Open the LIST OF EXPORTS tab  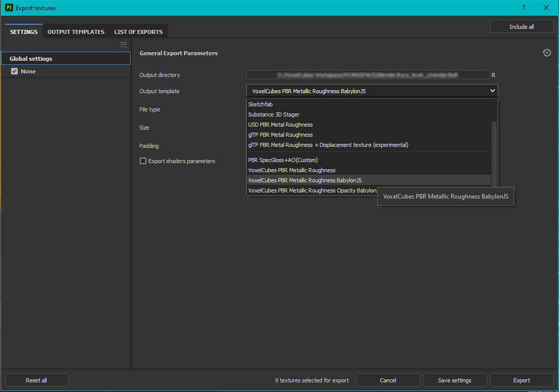(138, 31)
